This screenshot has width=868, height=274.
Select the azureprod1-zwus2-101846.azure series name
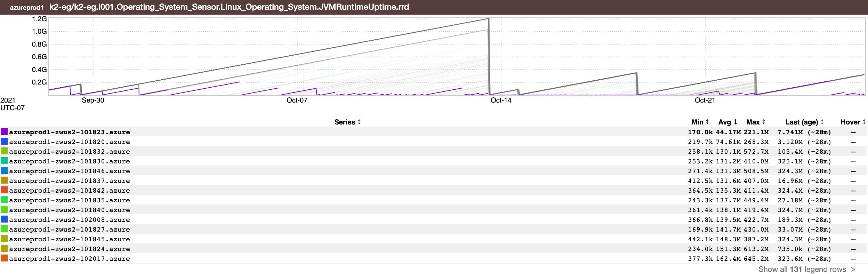70,171
